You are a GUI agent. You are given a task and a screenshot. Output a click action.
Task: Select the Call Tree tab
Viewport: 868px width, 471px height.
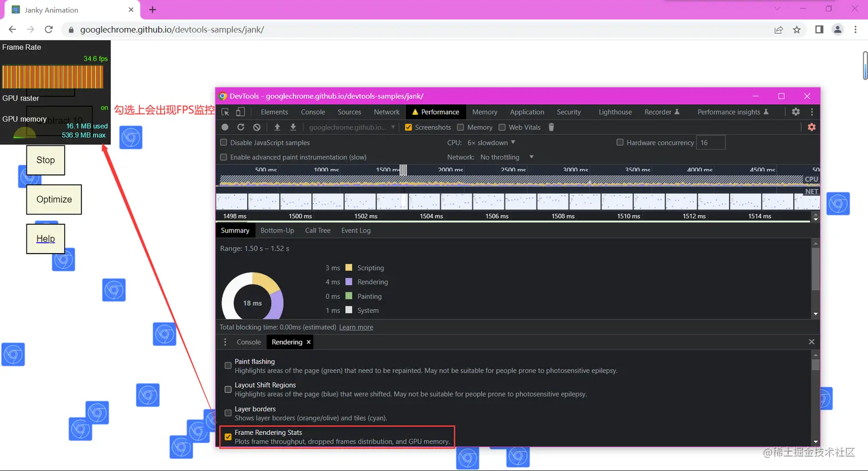tap(318, 231)
